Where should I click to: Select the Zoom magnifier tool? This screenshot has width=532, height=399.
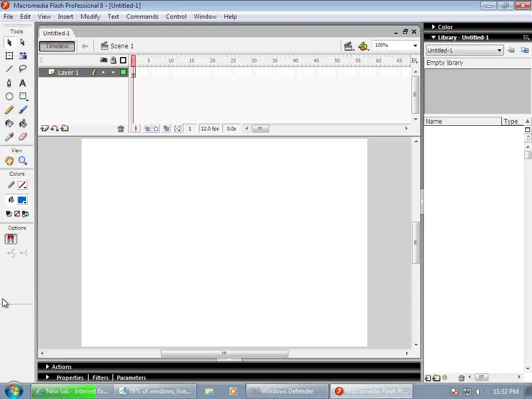click(x=23, y=161)
